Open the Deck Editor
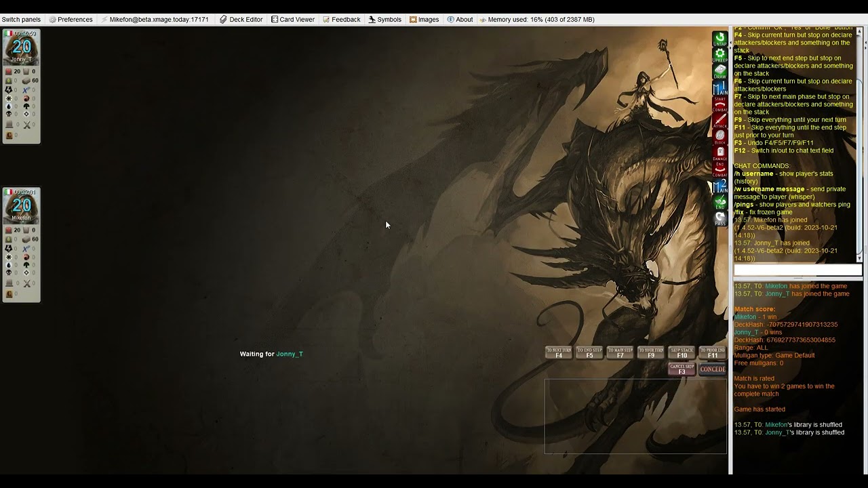 point(241,20)
